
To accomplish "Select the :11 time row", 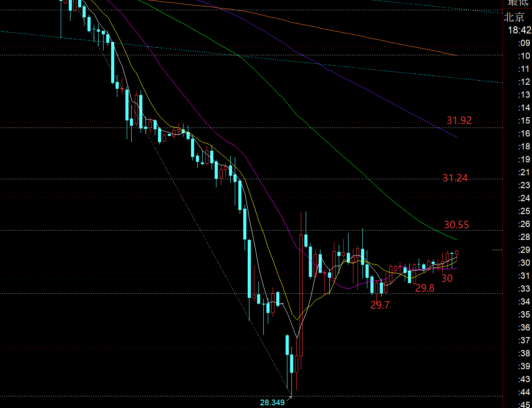I will click(x=524, y=69).
